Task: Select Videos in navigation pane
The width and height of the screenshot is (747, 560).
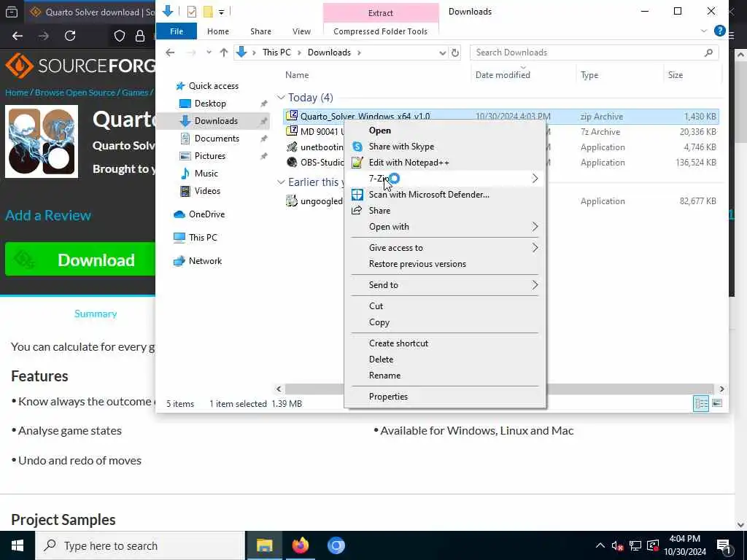Action: (207, 191)
